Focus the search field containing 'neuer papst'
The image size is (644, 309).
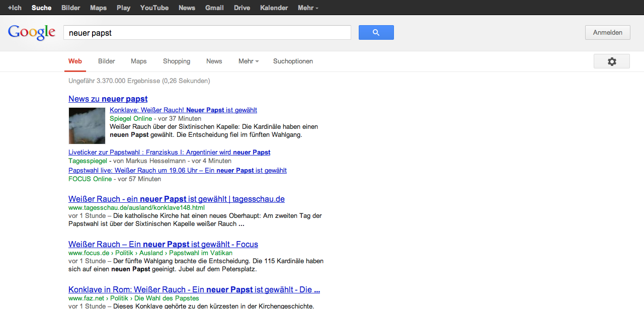pos(207,33)
